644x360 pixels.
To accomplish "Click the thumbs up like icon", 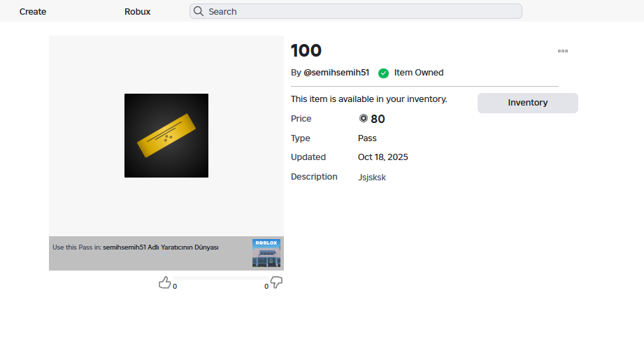I will click(165, 282).
